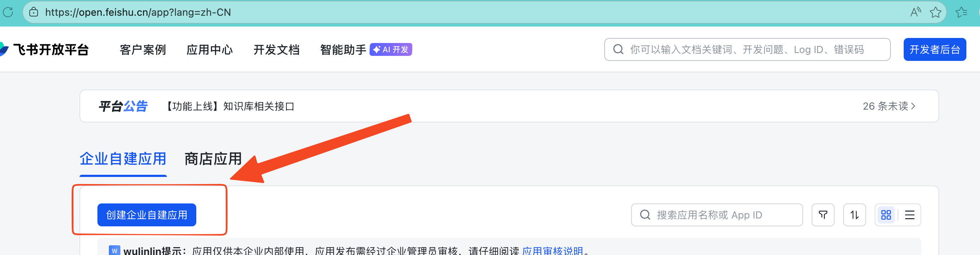
Task: Select the 商店应用 tab
Action: [213, 159]
